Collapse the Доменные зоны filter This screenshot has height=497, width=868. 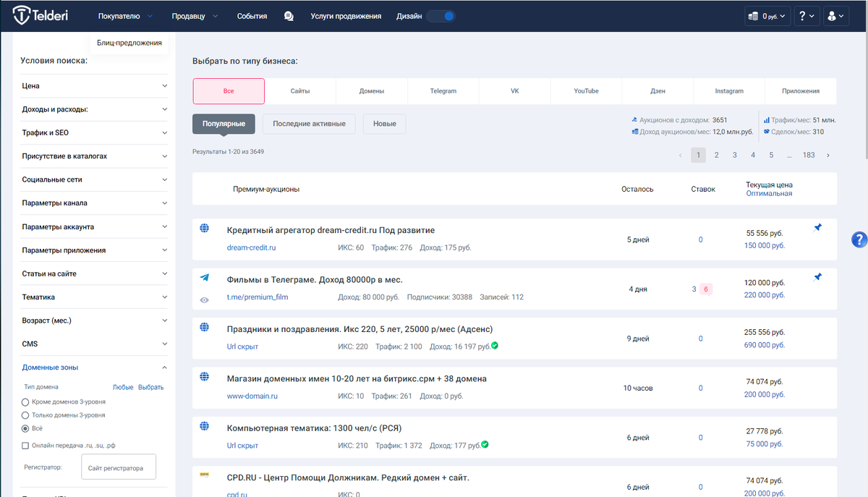pos(94,368)
